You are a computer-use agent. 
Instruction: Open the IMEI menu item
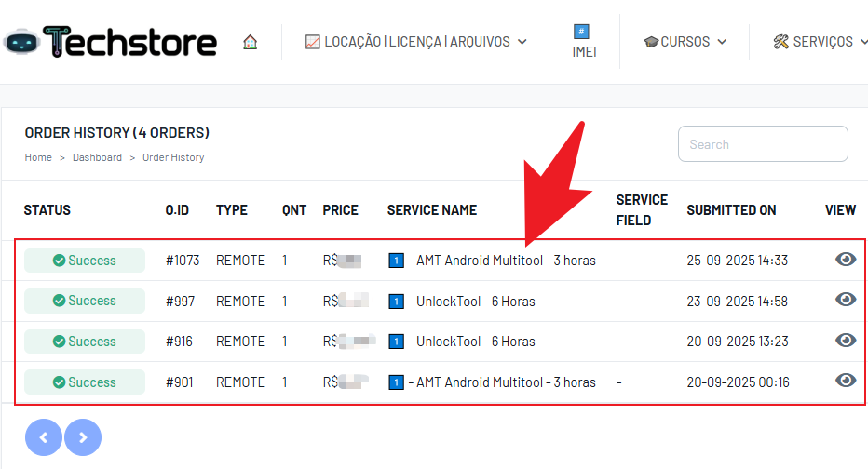[584, 42]
